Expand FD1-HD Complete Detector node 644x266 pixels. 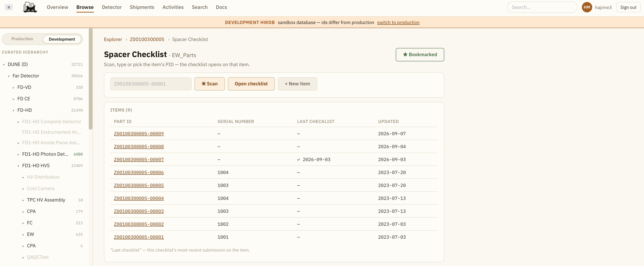(18, 122)
